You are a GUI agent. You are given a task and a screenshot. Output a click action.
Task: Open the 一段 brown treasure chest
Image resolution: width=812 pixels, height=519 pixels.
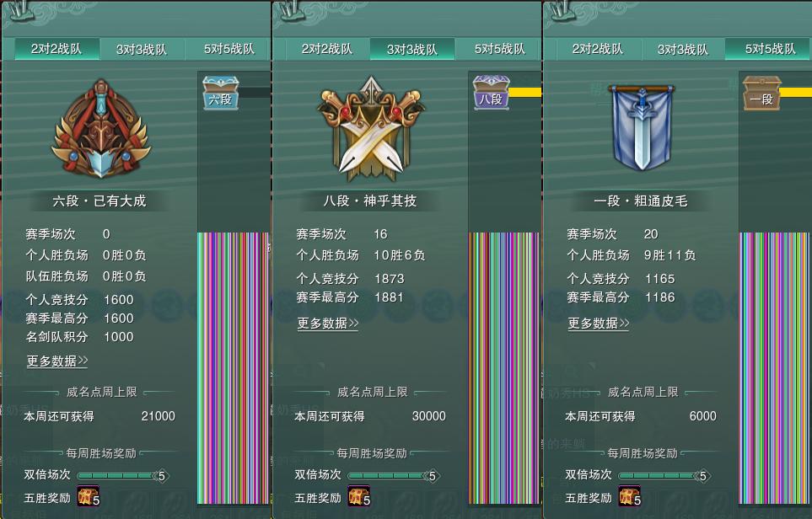[x=761, y=93]
